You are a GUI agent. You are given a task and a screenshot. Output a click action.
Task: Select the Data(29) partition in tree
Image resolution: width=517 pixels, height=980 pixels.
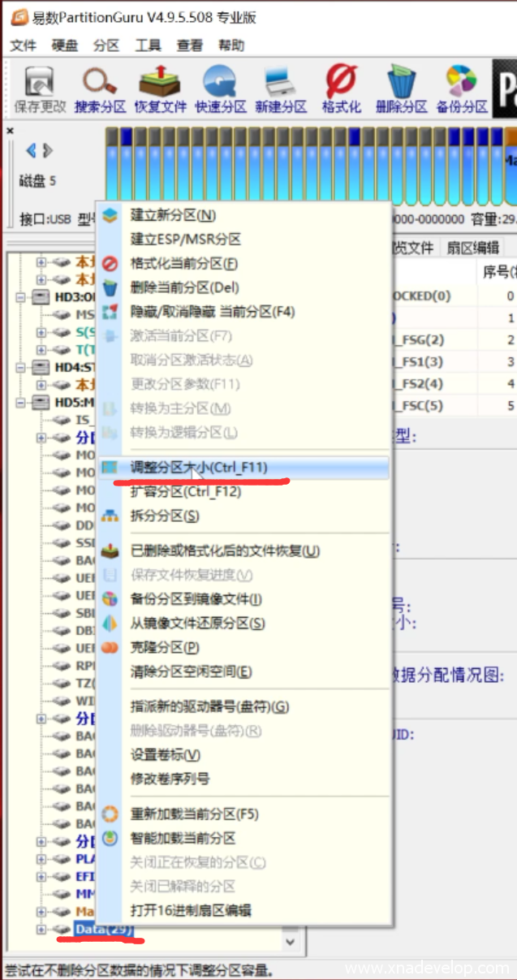coord(103,928)
